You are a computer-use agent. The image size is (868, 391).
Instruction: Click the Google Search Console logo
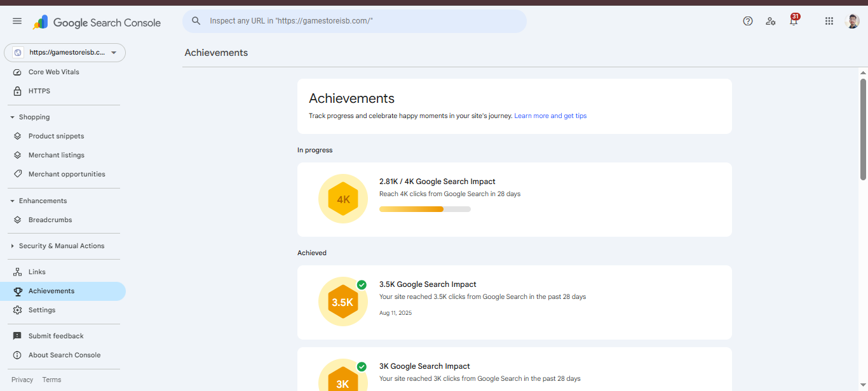click(x=97, y=23)
